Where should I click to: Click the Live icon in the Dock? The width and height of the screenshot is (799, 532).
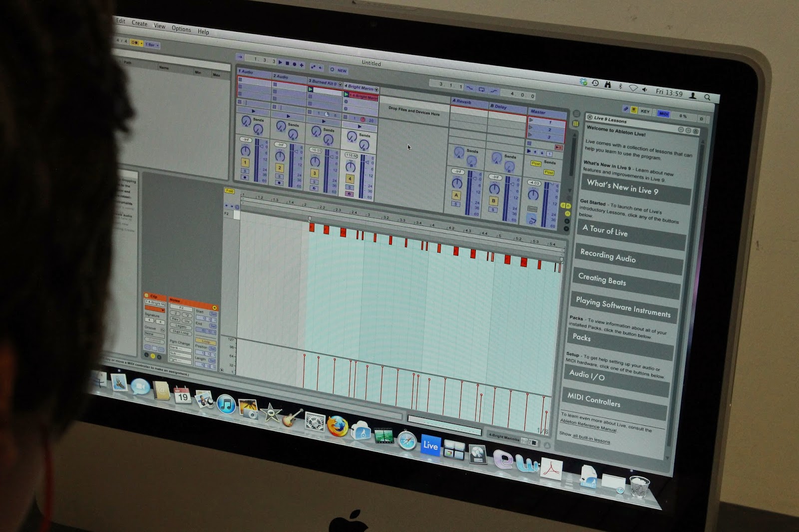coord(430,445)
